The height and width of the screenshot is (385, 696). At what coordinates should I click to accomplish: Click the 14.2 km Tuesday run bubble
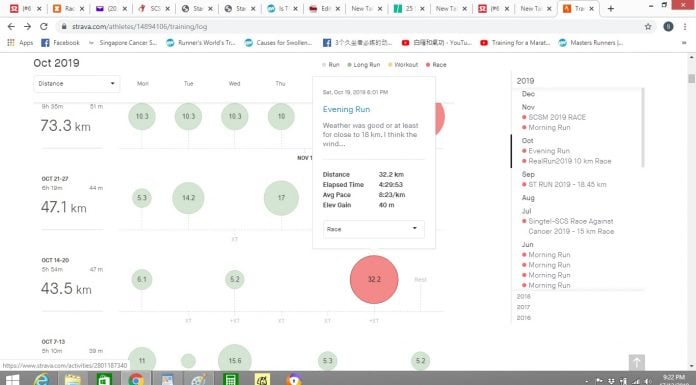tap(188, 198)
